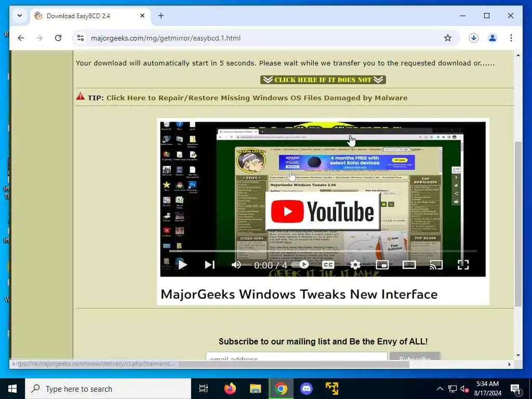Image resolution: width=532 pixels, height=399 pixels.
Task: Open the notification center icon
Action: pos(516,389)
